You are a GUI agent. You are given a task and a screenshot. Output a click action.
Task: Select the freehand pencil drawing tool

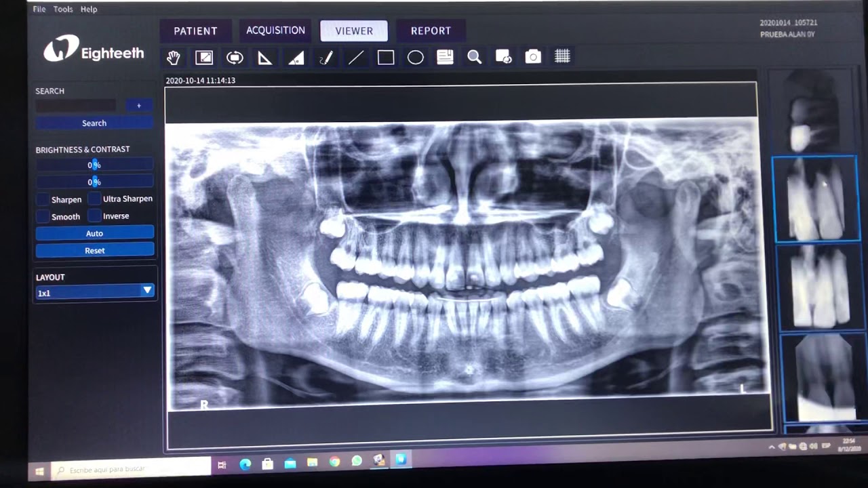tap(326, 58)
